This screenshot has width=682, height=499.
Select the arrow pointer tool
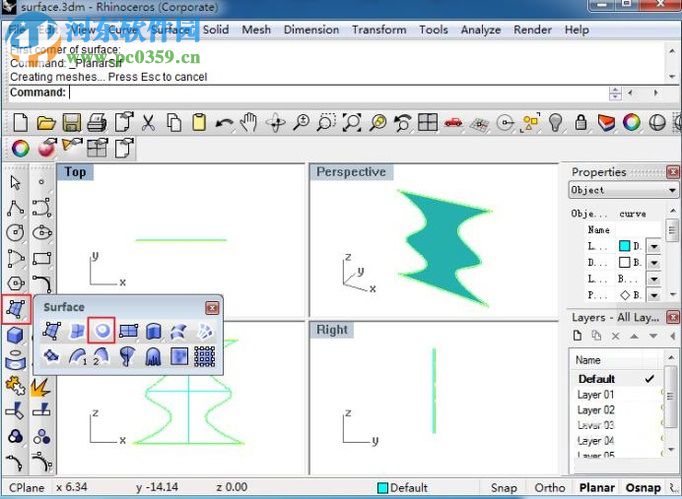(16, 182)
